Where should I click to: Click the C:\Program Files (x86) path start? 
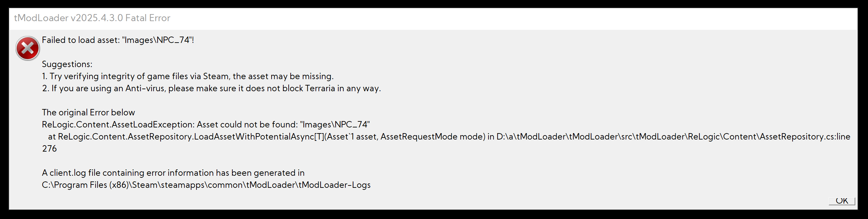(84, 185)
